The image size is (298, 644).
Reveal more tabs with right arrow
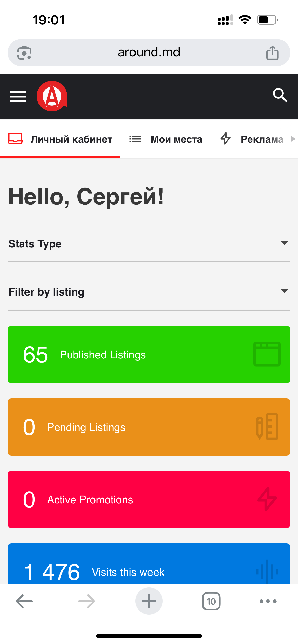coord(293,139)
